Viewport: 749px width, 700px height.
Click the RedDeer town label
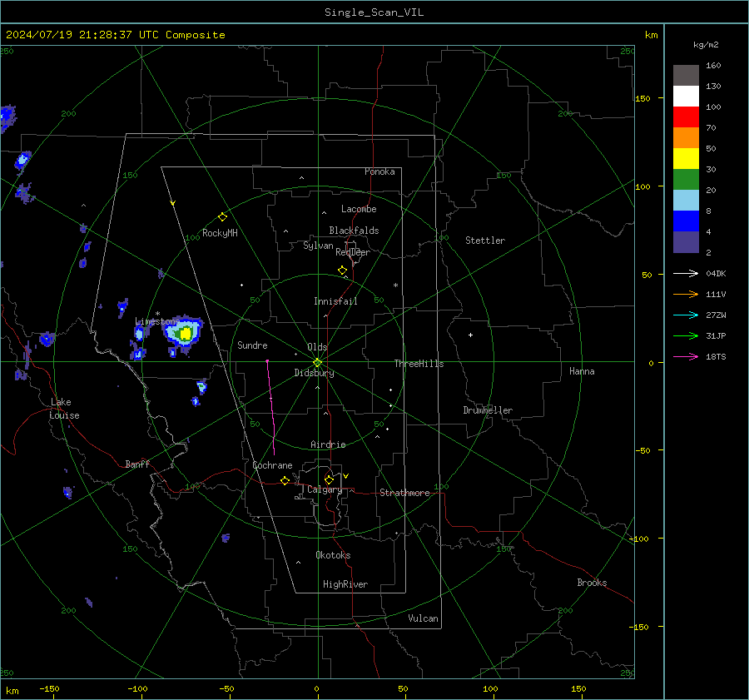coord(353,252)
